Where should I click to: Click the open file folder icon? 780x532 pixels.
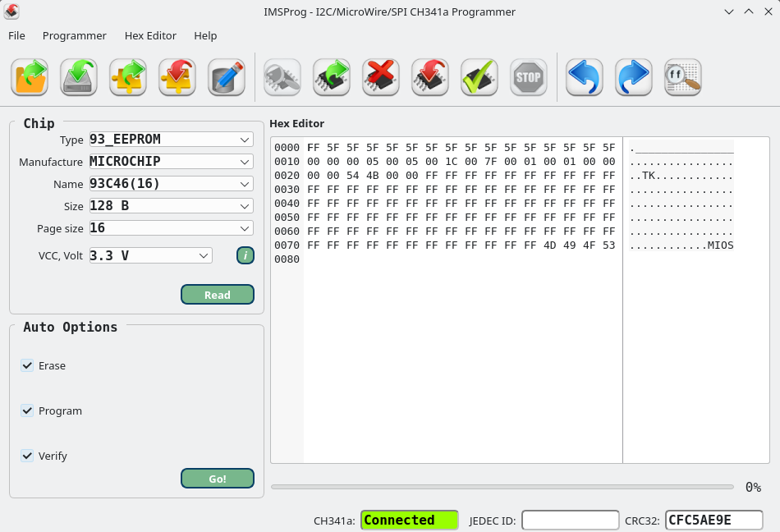pyautogui.click(x=30, y=77)
